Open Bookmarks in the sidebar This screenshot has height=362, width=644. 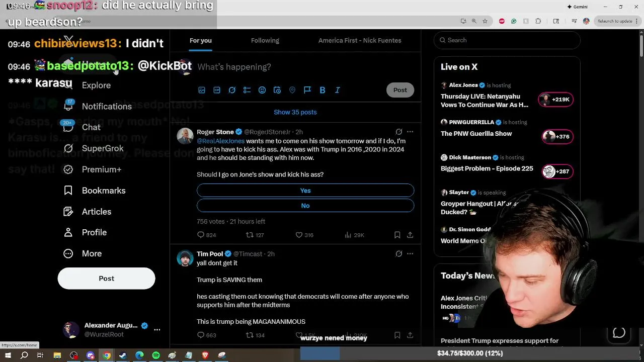(x=95, y=191)
